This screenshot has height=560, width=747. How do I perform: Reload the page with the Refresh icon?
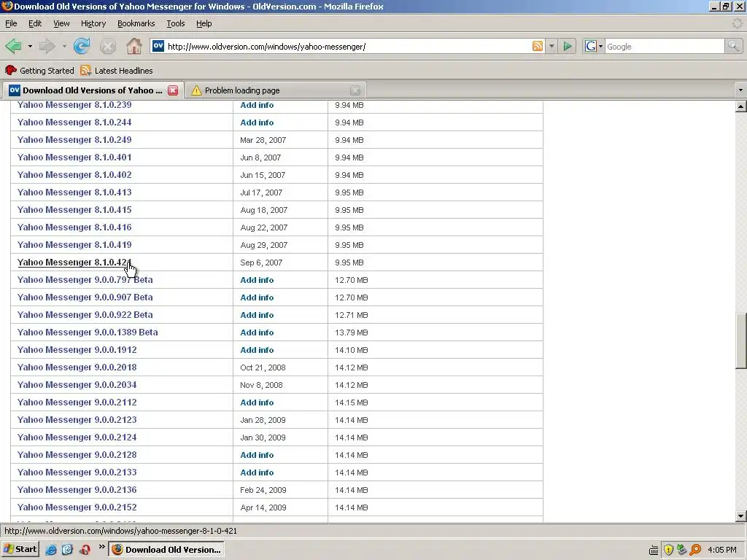point(82,46)
